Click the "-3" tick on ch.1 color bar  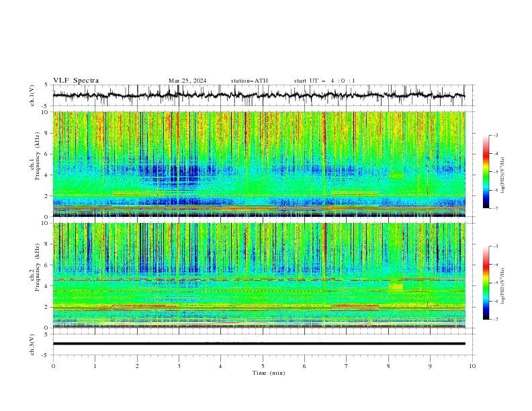point(495,136)
